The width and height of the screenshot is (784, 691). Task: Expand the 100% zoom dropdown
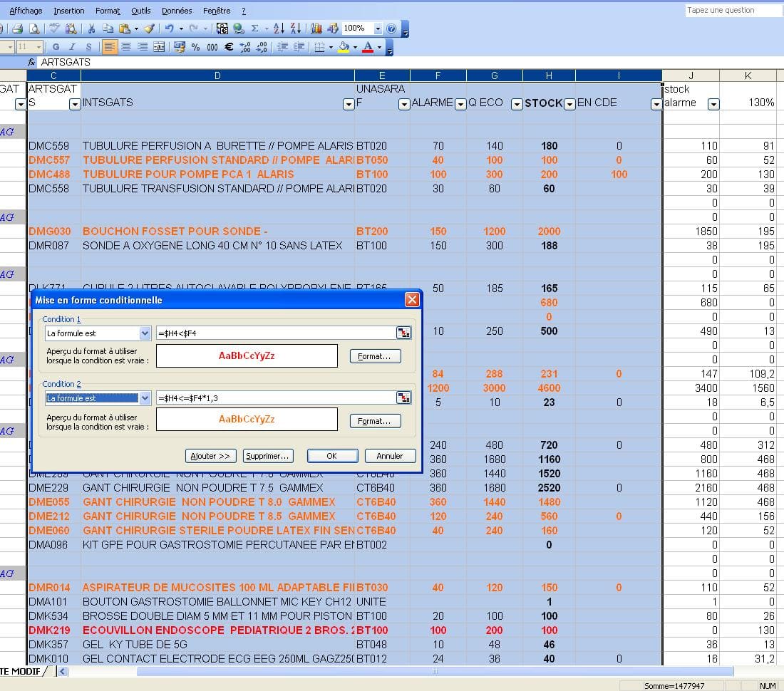(x=378, y=29)
